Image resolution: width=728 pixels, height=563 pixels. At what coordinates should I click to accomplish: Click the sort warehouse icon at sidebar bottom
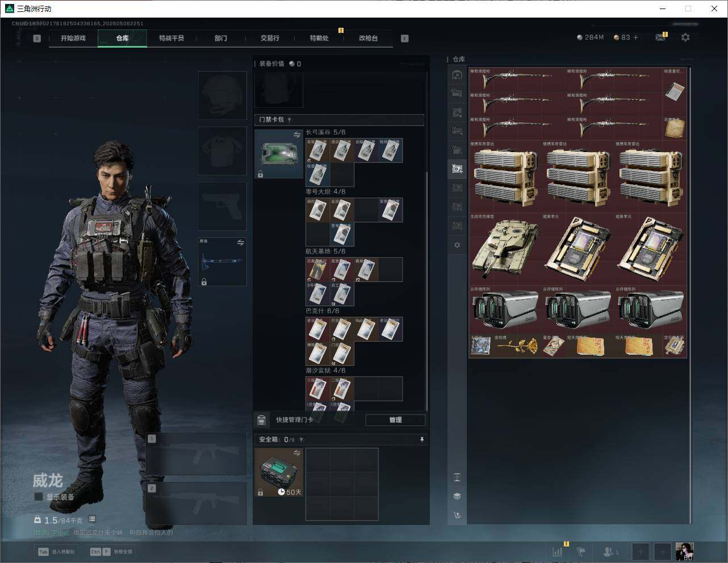pos(457,515)
